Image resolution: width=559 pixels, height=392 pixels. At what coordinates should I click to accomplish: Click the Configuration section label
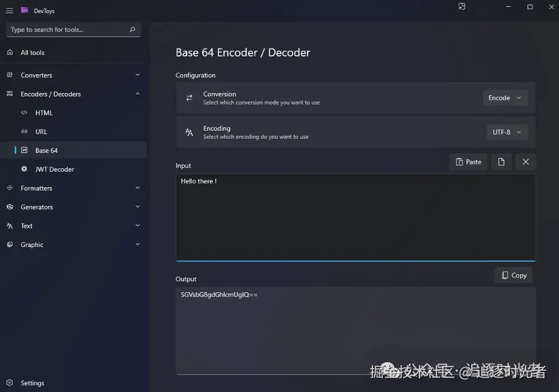click(x=195, y=75)
